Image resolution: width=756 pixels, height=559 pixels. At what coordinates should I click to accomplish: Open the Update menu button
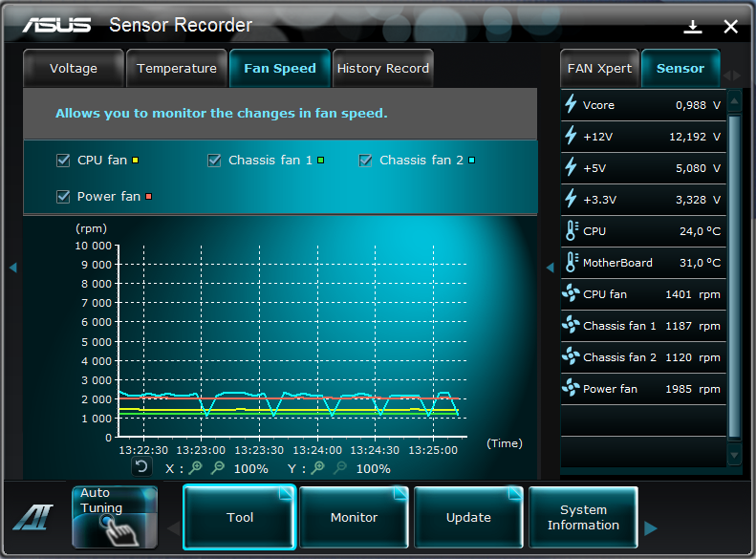[x=468, y=517]
